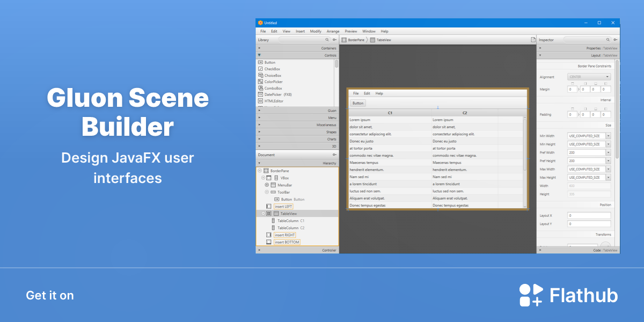Select the Button control icon in Library
644x322 pixels.
point(260,62)
